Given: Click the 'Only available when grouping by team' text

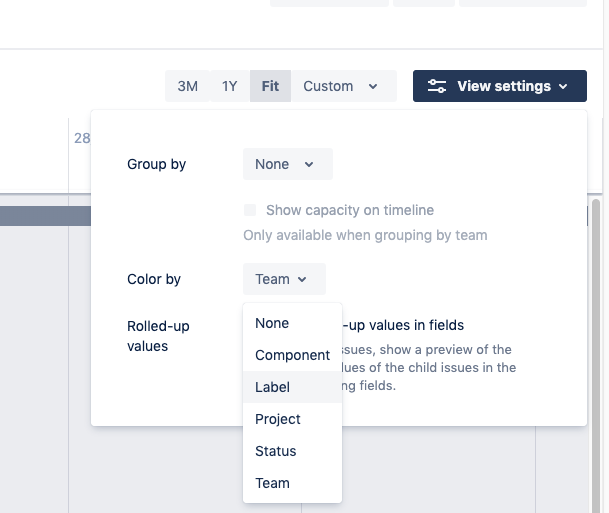Looking at the screenshot, I should click(365, 235).
